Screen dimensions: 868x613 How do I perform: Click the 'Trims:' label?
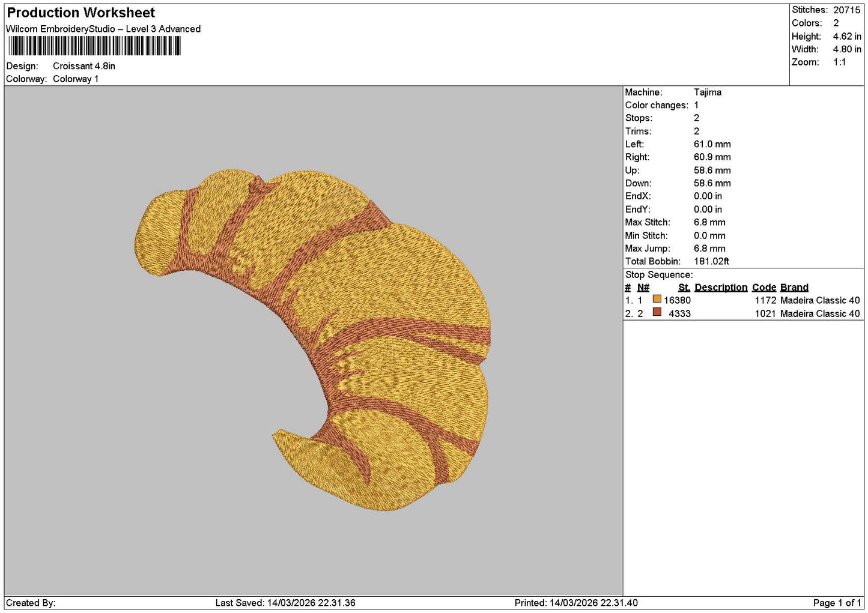pos(638,131)
